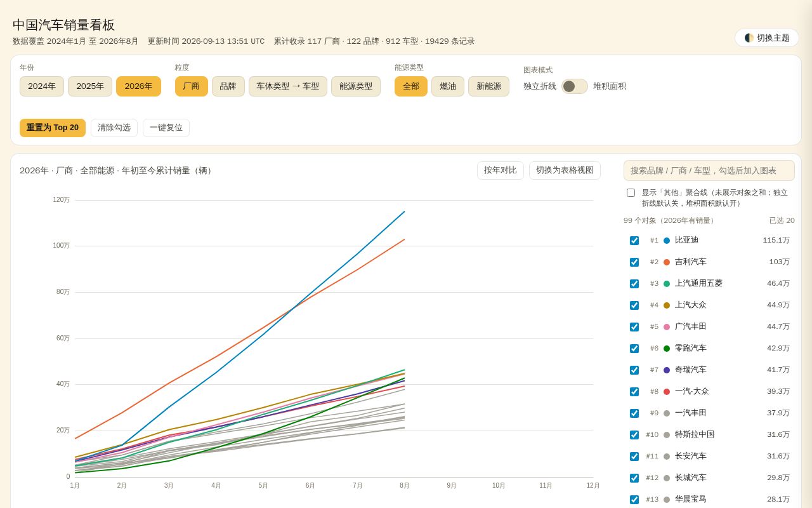This screenshot has width=812, height=508.
Task: Click 奇瑞汽车 purple color dot
Action: click(667, 370)
